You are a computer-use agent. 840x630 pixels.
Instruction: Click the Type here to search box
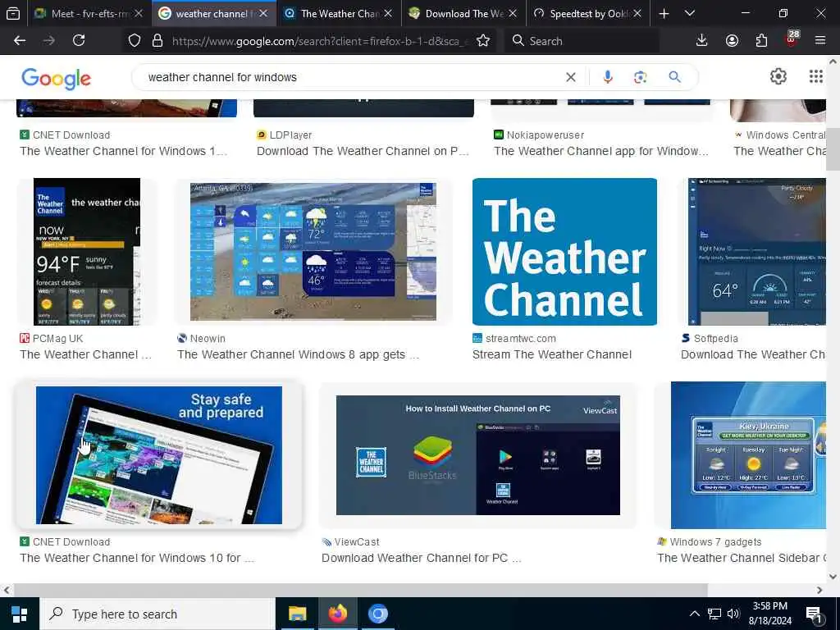tap(157, 614)
